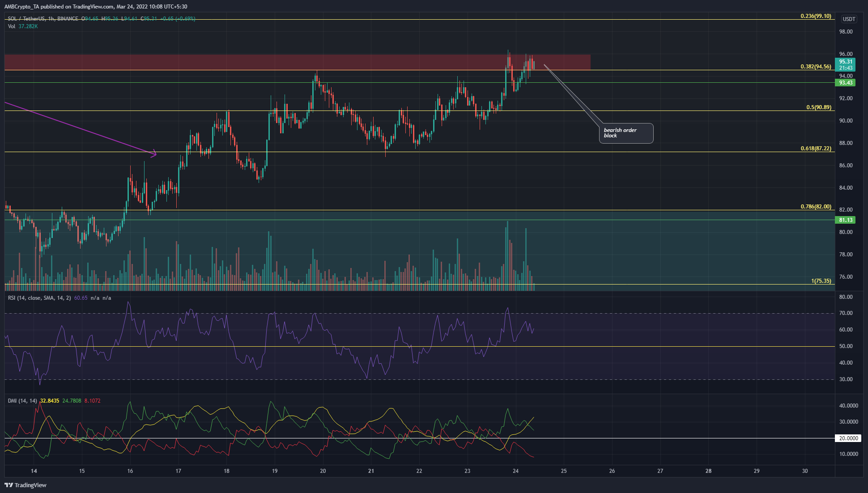868x493 pixels.
Task: Click the 20.0000 DMI level tag
Action: (x=848, y=438)
